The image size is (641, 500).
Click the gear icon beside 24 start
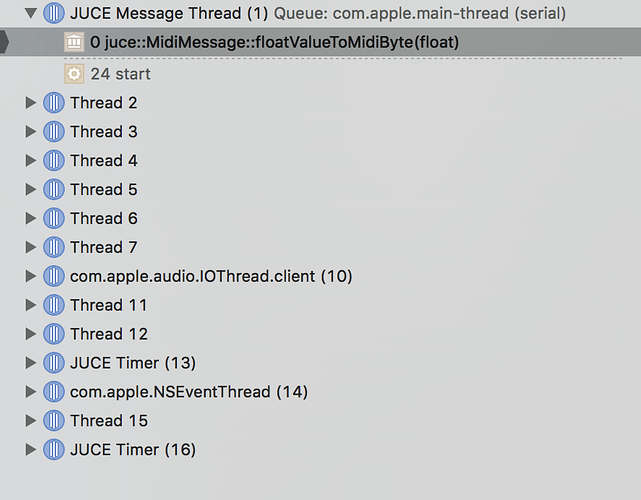pos(74,74)
